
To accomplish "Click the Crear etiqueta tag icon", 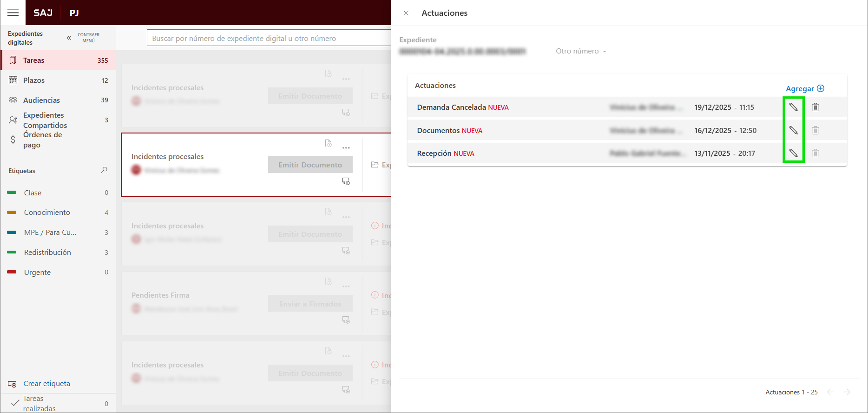I will [13, 384].
